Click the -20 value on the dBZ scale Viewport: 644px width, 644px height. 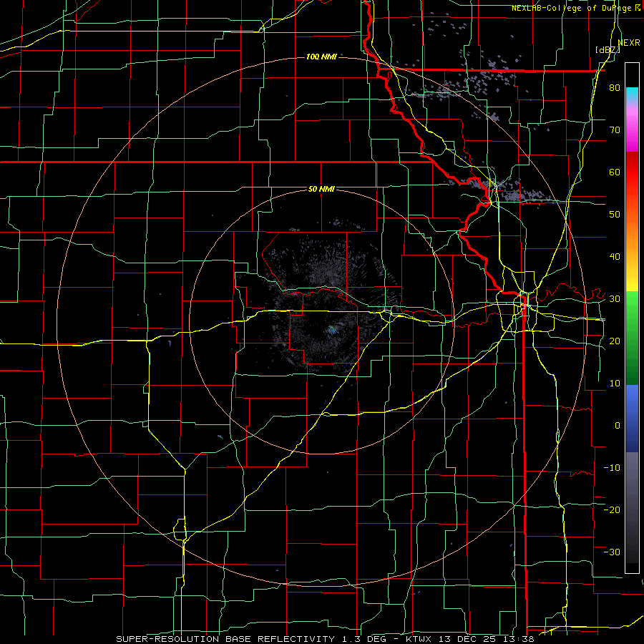tap(612, 509)
